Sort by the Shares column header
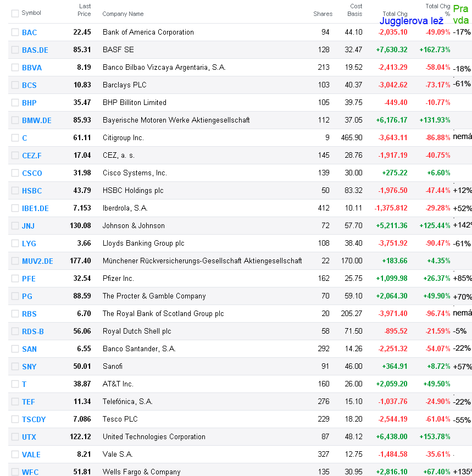 323,14
